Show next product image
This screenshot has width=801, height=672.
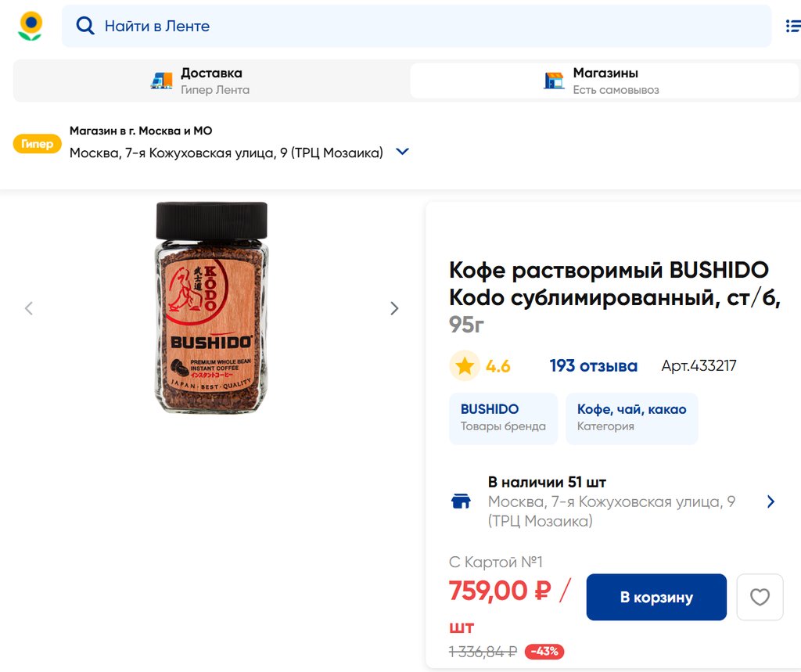[394, 308]
